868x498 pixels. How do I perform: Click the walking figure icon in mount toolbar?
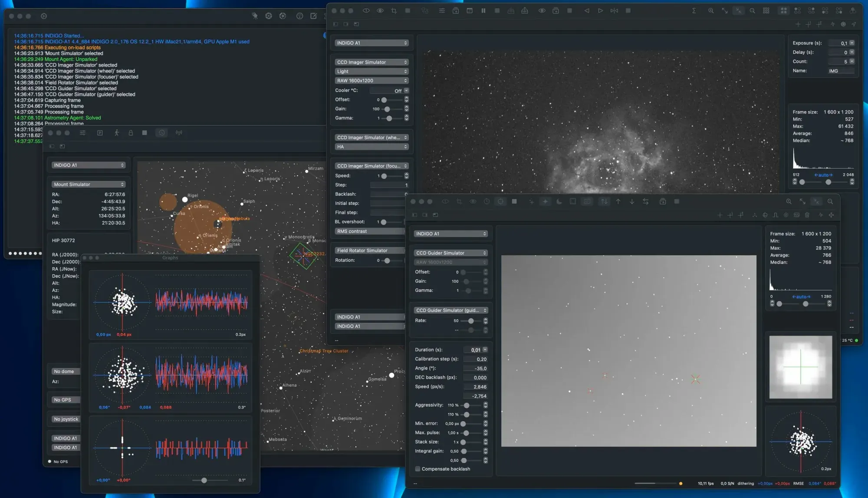pyautogui.click(x=116, y=133)
